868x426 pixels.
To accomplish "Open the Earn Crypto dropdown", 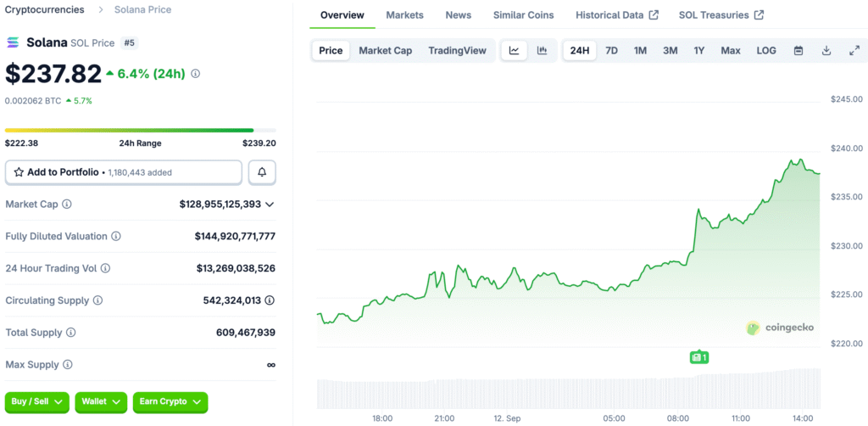I will tap(170, 402).
